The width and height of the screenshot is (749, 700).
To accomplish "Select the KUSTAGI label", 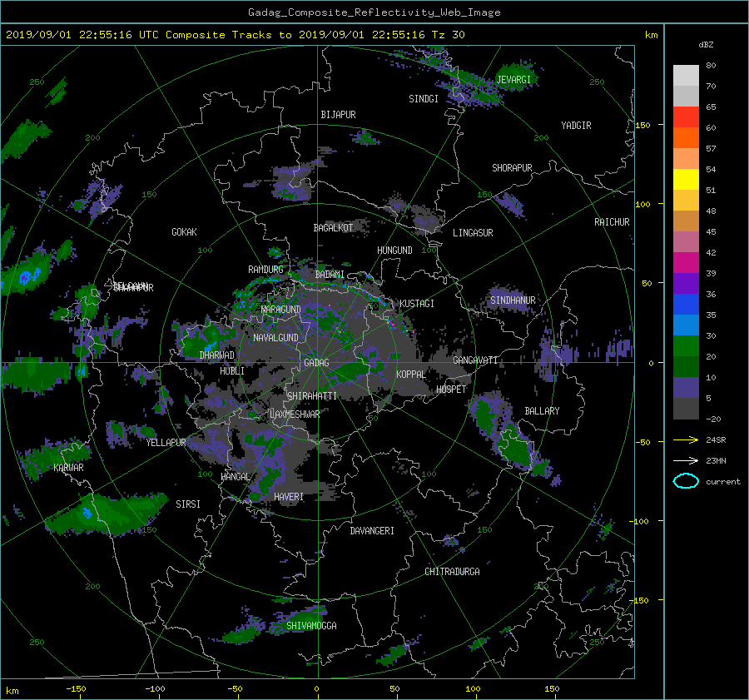I will point(417,304).
